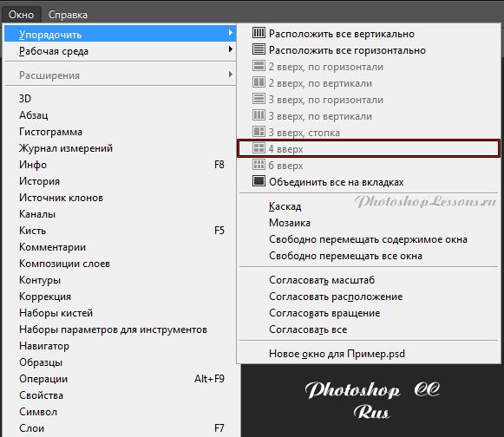The width and height of the screenshot is (504, 437).
Task: Click the 4-up grid layout icon
Action: (259, 148)
